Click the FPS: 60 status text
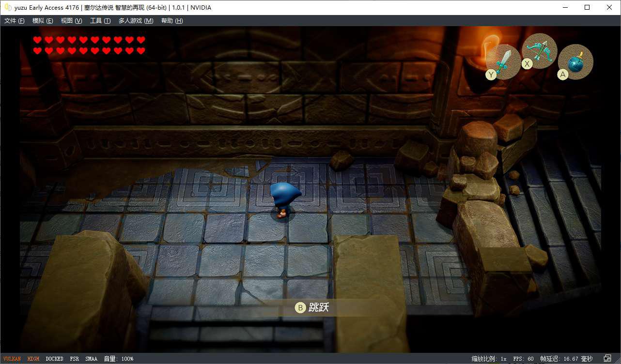Image resolution: width=621 pixels, height=364 pixels. (x=523, y=359)
